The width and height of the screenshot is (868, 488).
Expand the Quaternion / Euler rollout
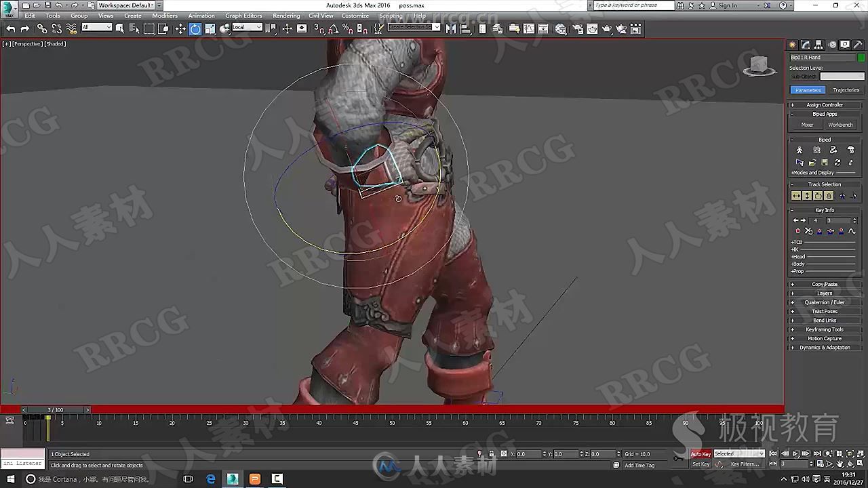click(825, 302)
